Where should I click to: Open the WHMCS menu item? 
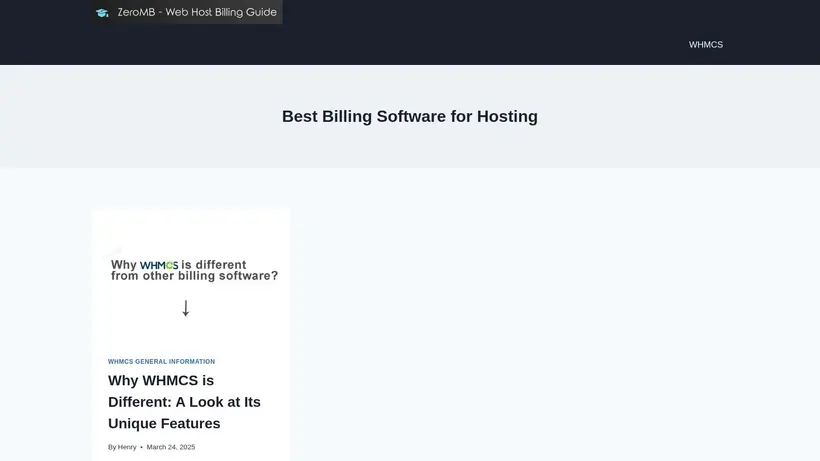click(705, 45)
